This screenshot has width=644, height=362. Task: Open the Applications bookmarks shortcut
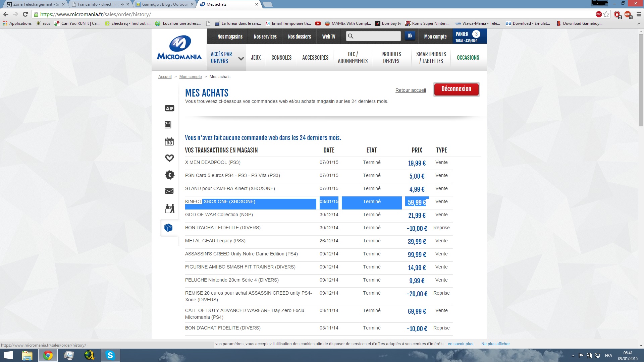click(x=17, y=23)
